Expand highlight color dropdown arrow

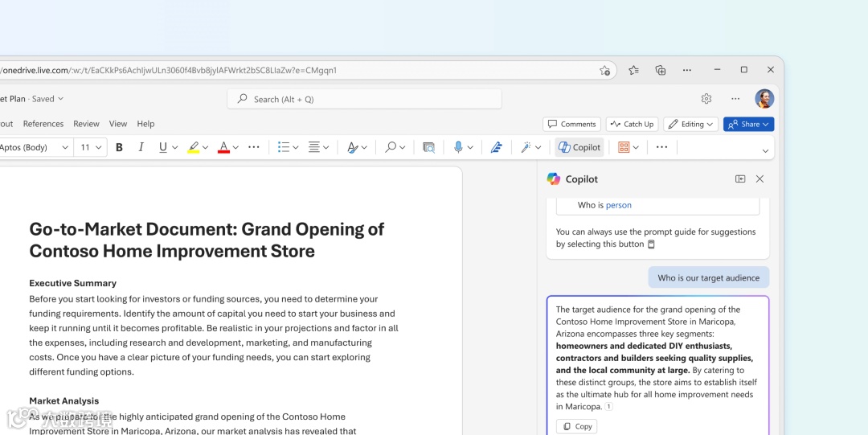pyautogui.click(x=206, y=147)
